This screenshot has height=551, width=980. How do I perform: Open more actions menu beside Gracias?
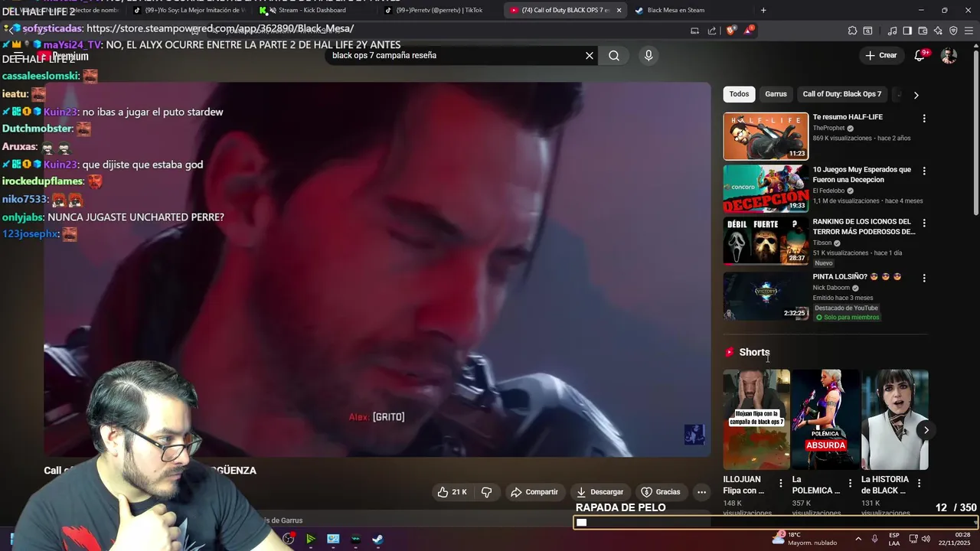[x=701, y=492]
